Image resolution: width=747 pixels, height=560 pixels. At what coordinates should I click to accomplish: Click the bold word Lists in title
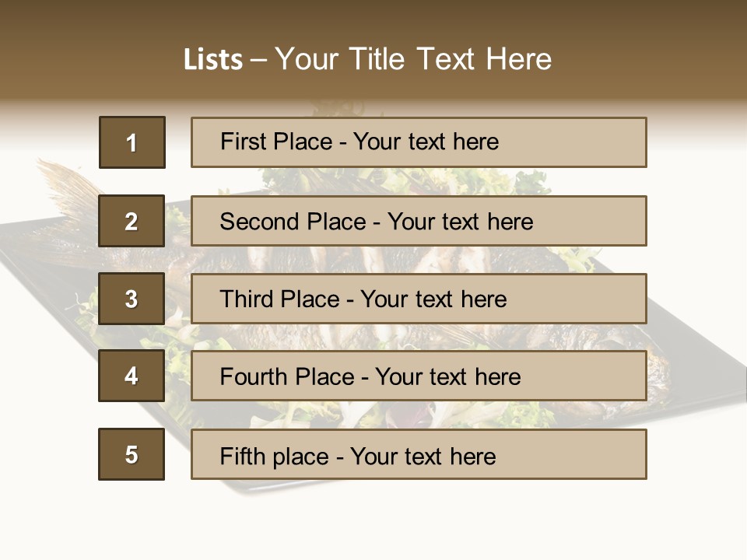(x=212, y=60)
